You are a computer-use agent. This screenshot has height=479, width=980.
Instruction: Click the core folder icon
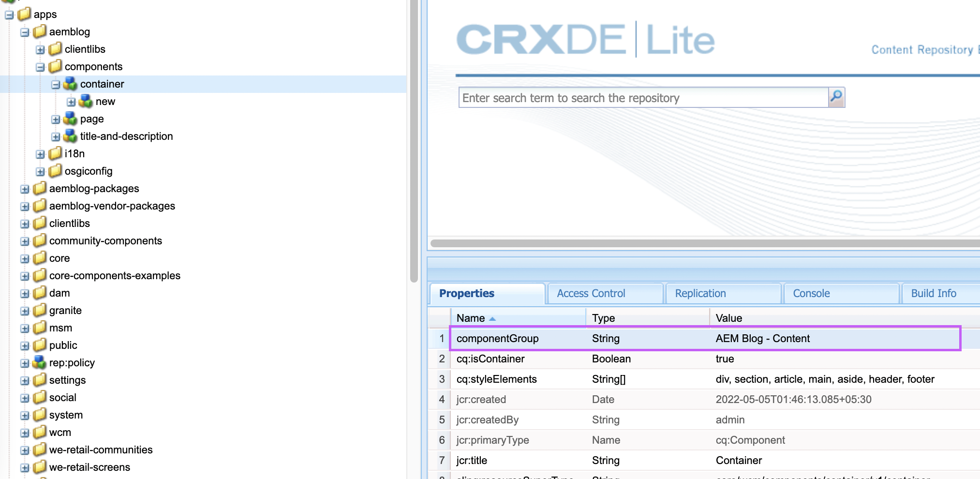[40, 258]
